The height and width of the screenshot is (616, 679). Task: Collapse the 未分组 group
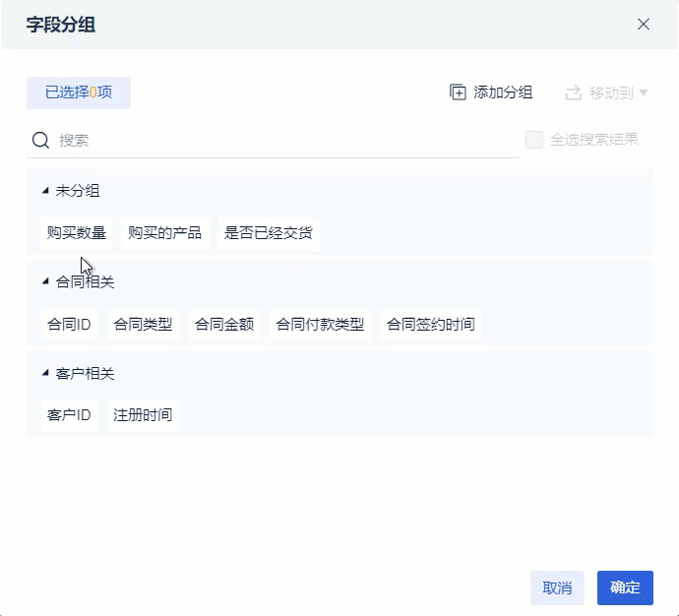tap(45, 191)
